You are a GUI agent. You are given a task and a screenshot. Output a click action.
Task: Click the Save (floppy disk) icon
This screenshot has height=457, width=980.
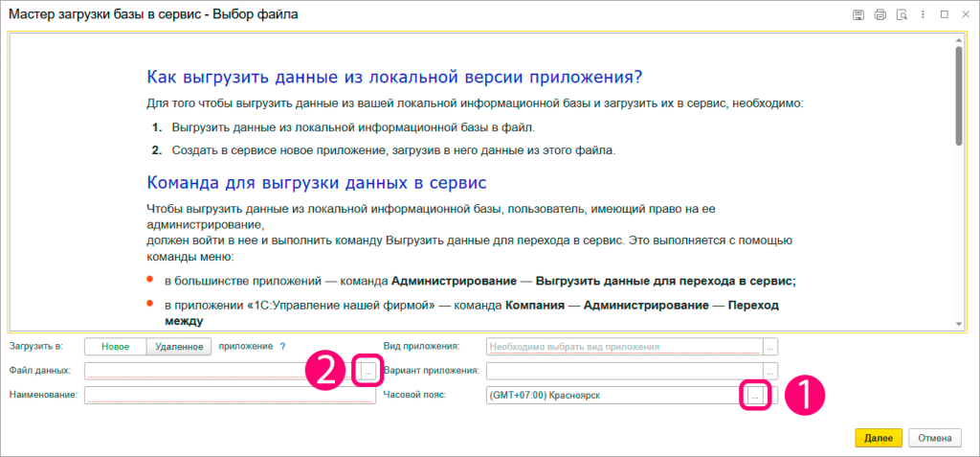(x=858, y=14)
